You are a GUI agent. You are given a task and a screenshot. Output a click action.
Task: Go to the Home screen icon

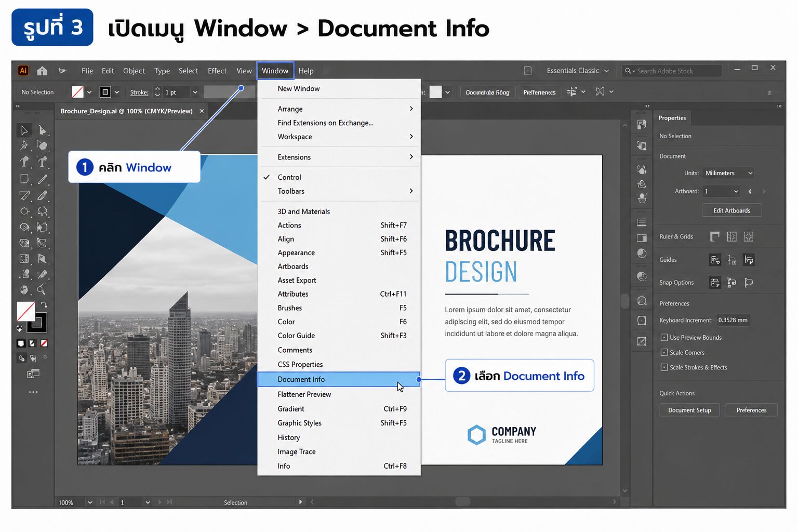42,71
